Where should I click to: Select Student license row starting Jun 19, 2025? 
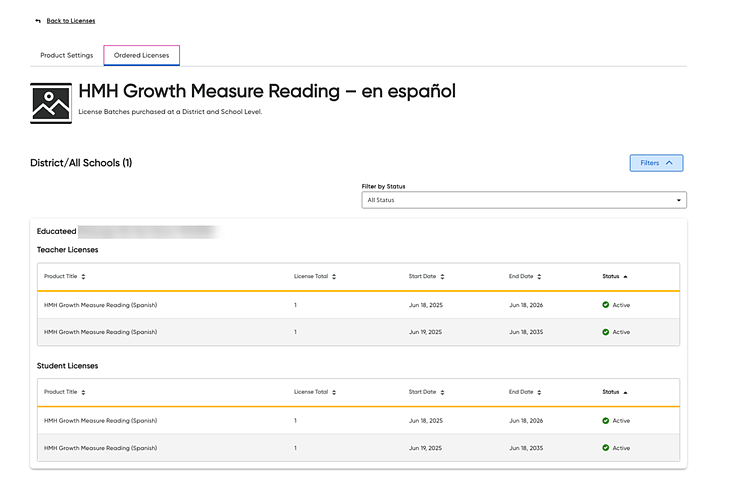click(358, 448)
